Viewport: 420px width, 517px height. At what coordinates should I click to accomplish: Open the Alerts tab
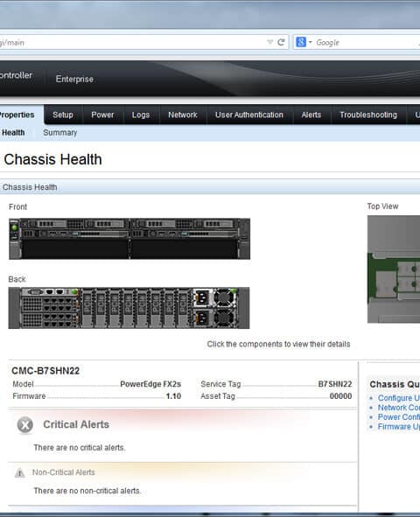(311, 115)
